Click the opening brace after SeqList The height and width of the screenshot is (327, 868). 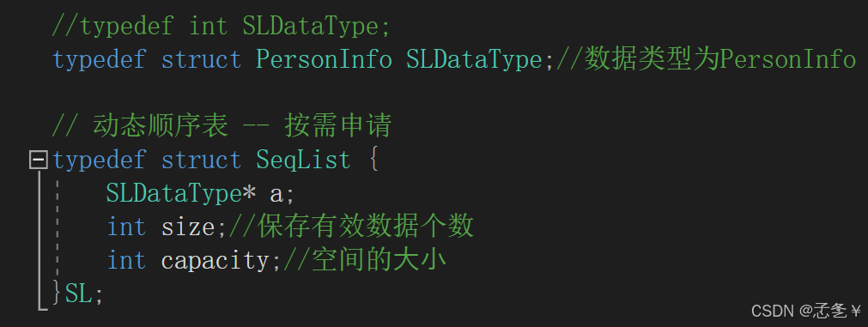(x=372, y=160)
